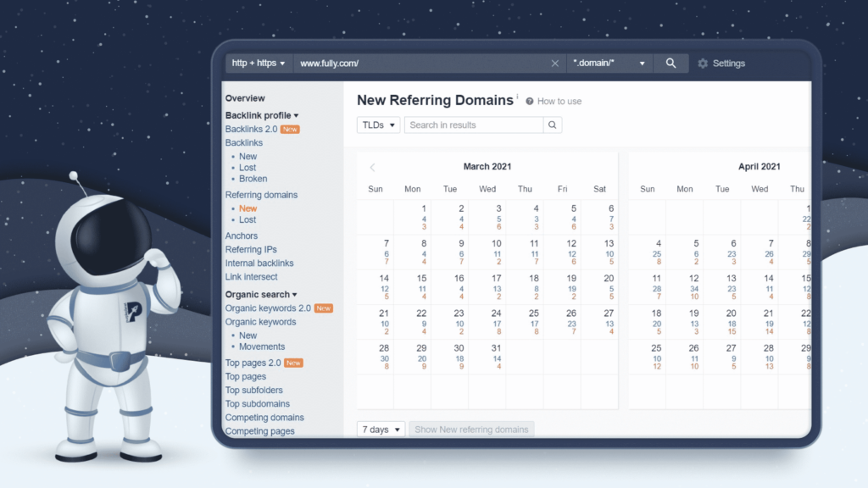The width and height of the screenshot is (868, 488).
Task: Open the Top pages report
Action: (245, 376)
